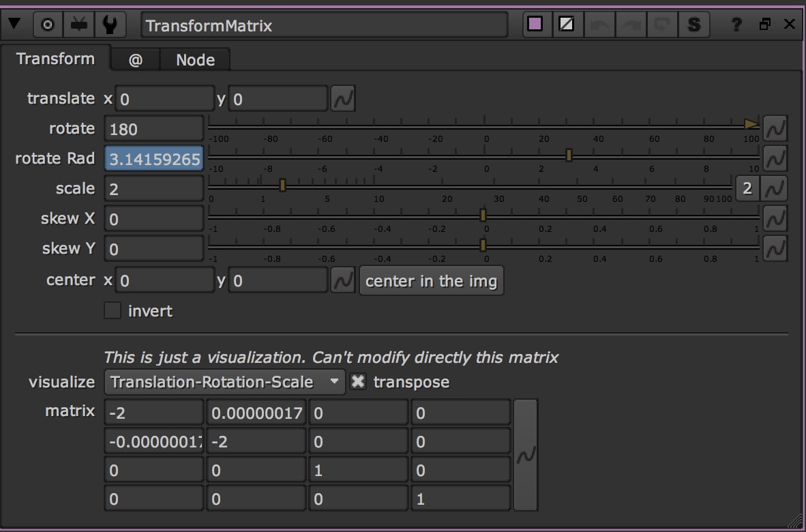Open the skew X animation curve menu

pyautogui.click(x=775, y=219)
